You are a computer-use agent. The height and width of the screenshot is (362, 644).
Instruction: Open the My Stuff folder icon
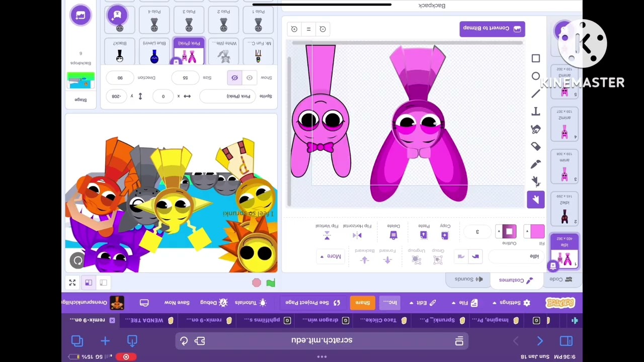click(144, 303)
